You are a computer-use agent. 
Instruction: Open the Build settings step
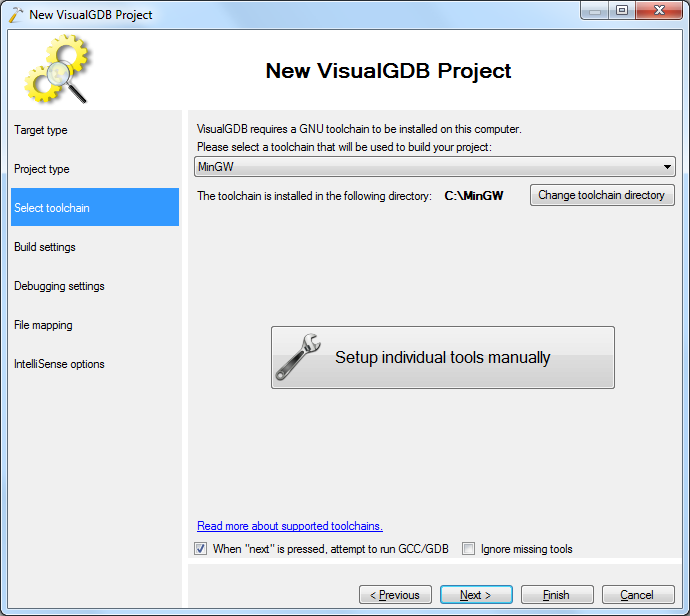(x=95, y=246)
